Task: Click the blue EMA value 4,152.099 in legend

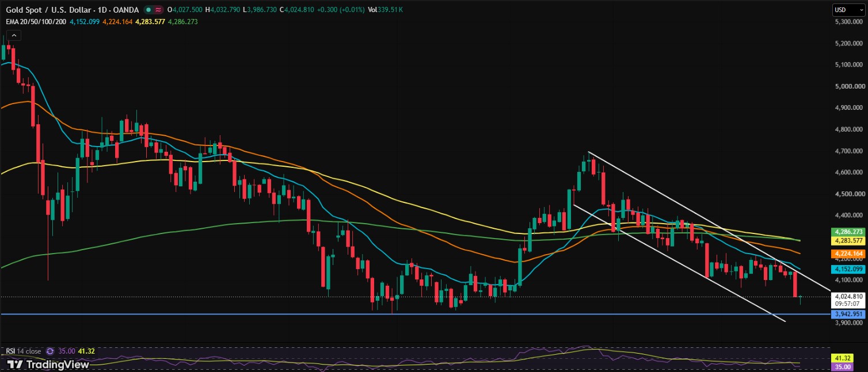Action: tap(85, 21)
